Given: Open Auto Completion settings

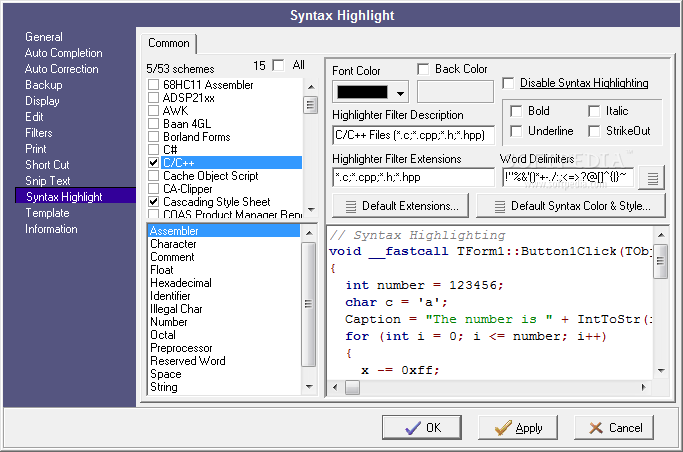Looking at the screenshot, I should point(64,53).
